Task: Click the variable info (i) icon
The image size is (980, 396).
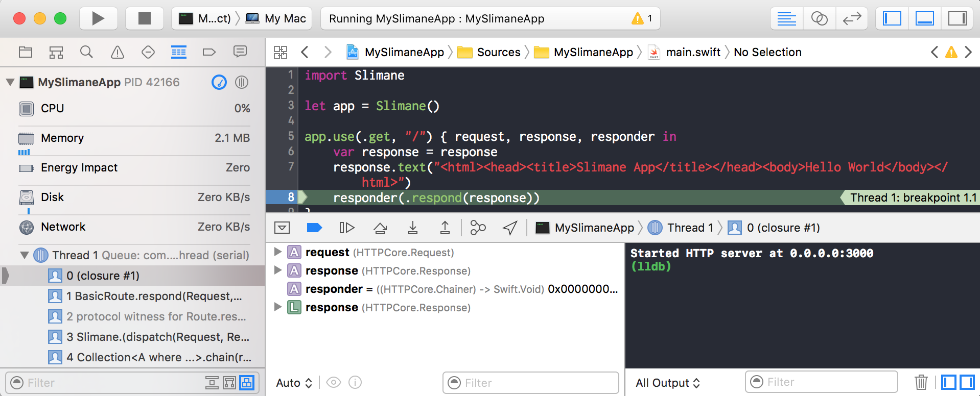Action: click(355, 382)
